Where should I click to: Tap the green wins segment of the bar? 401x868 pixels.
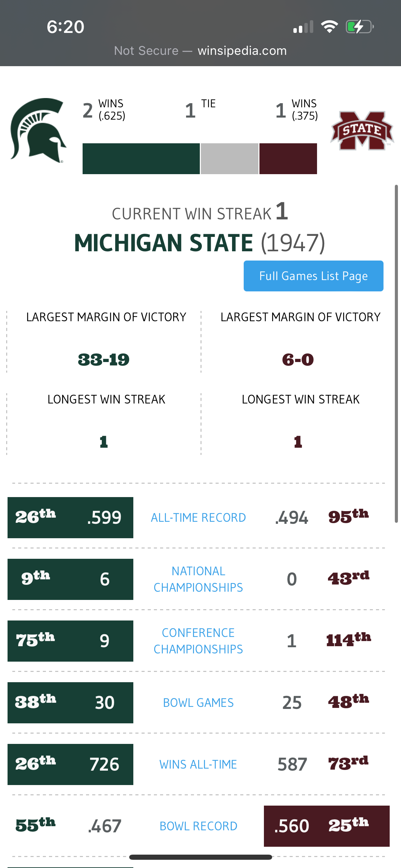pos(141,159)
